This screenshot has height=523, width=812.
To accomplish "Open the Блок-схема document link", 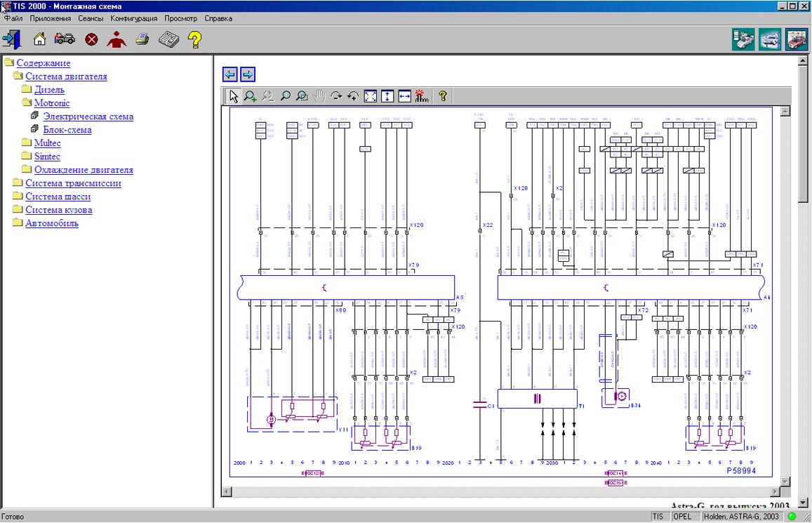I will click(67, 130).
